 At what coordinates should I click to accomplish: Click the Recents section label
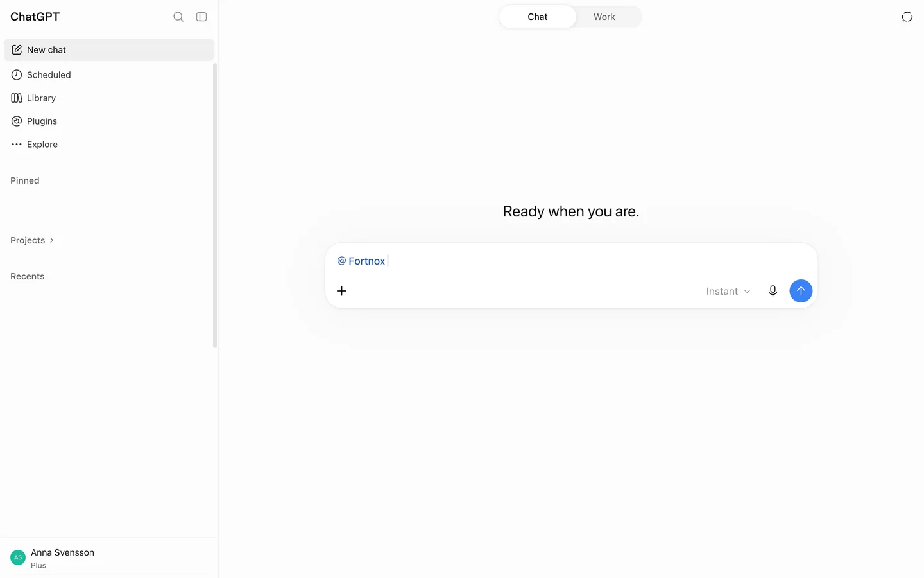click(28, 276)
